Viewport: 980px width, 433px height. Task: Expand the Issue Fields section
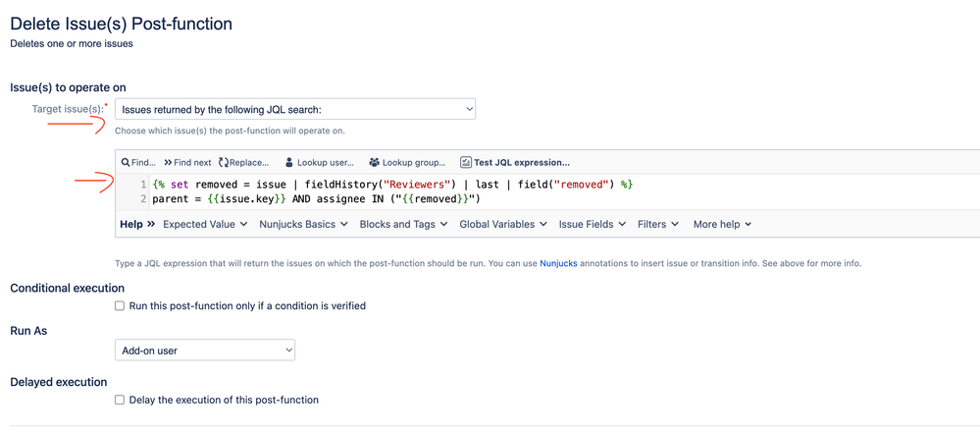click(x=593, y=224)
